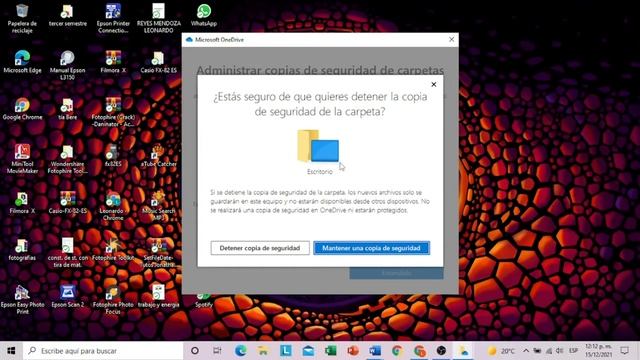Screen dimensions: 640x360
Task: Click the 'Detener copia de seguridad' button
Action: tap(260, 248)
